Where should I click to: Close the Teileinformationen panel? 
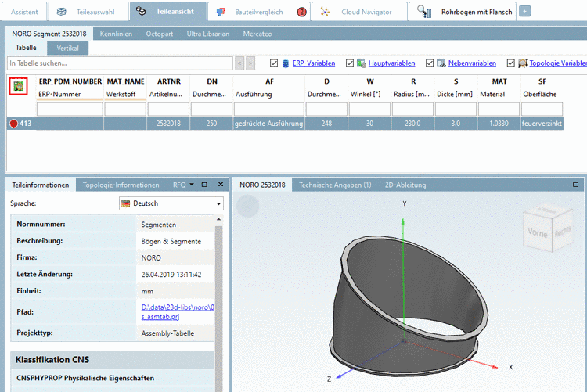coord(221,184)
